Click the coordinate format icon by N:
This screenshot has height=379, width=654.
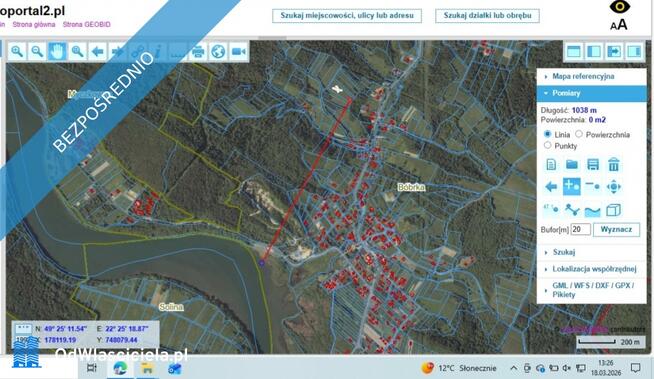tap(23, 329)
